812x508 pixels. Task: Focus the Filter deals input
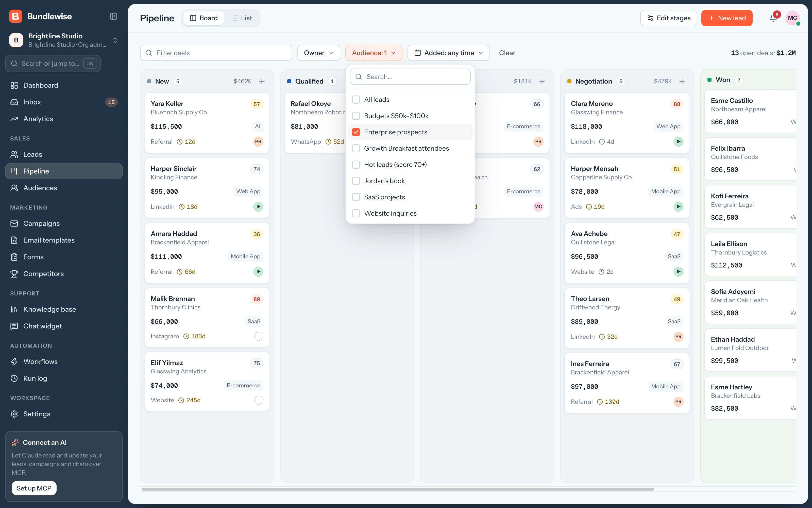click(x=216, y=53)
